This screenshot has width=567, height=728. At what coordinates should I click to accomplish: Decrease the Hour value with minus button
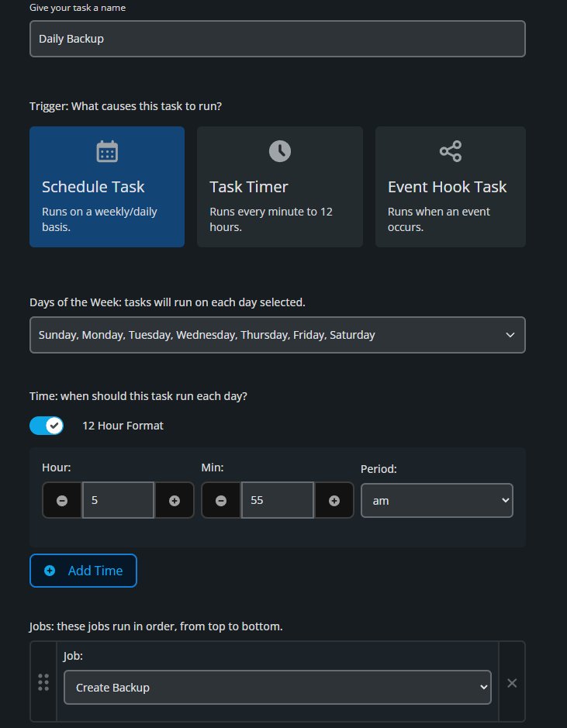click(62, 500)
